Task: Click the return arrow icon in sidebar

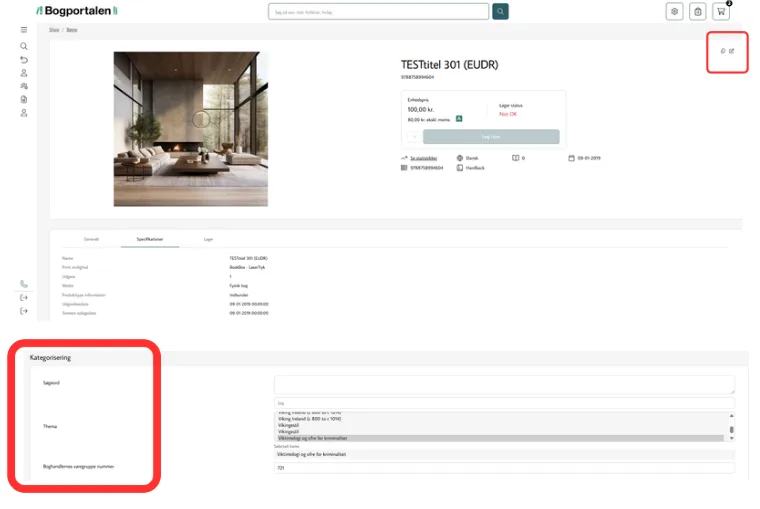Action: 24,60
